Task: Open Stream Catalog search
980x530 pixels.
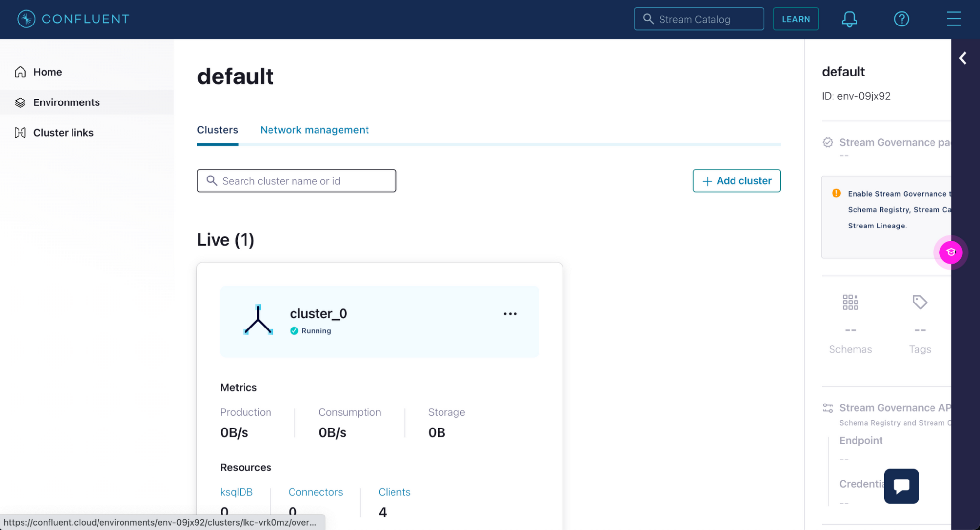Action: (x=699, y=19)
